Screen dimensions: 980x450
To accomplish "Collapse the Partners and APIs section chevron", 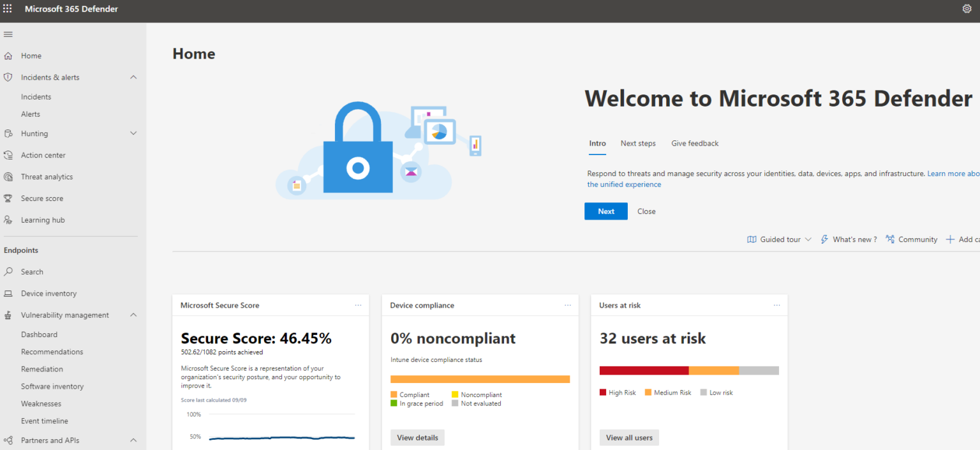I will click(x=133, y=440).
